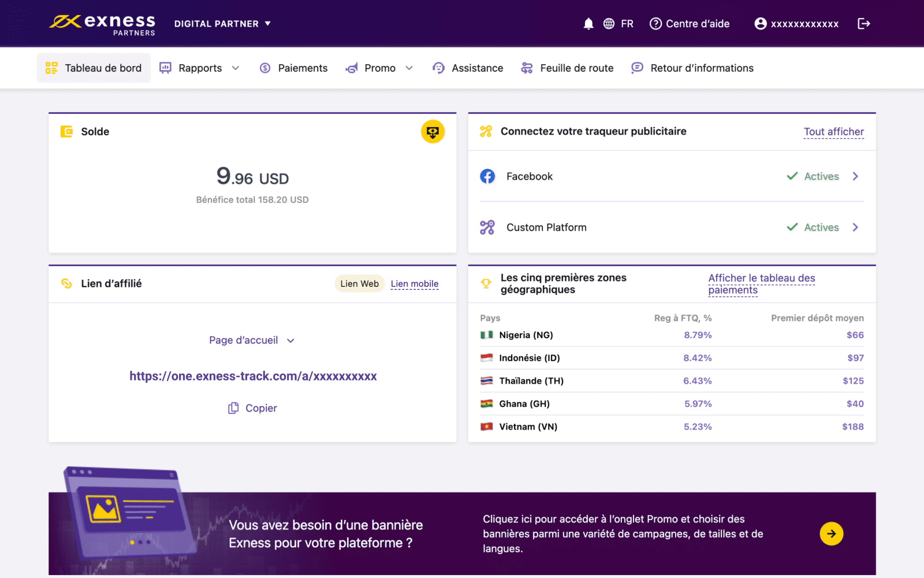Switch to Lien mobile
The height and width of the screenshot is (578, 924).
coord(415,284)
